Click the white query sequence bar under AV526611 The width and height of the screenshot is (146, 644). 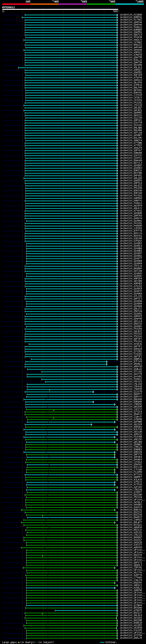[x=60, y=9]
